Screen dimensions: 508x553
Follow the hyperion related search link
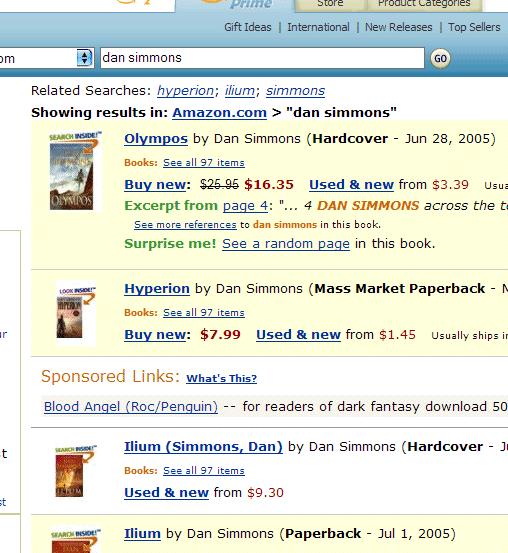(x=186, y=91)
